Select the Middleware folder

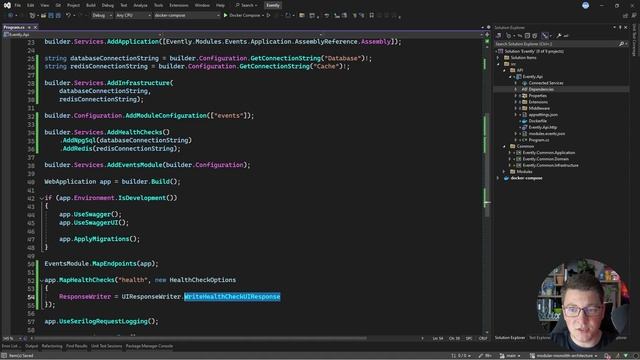(x=539, y=108)
